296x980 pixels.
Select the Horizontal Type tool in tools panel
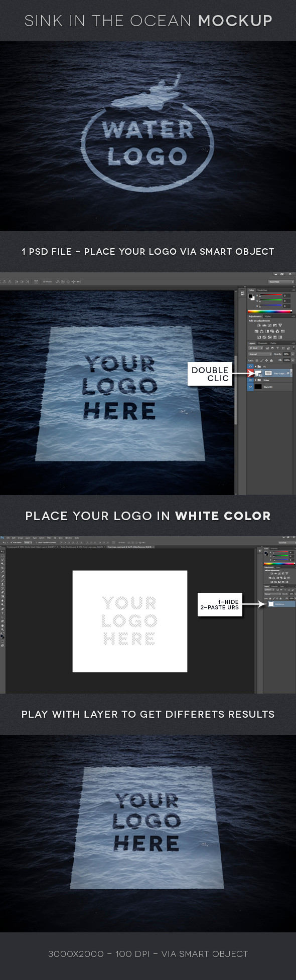pos(3,613)
